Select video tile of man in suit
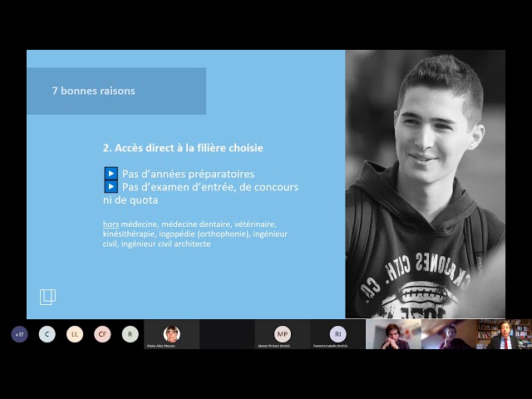This screenshot has height=399, width=532. tap(504, 334)
